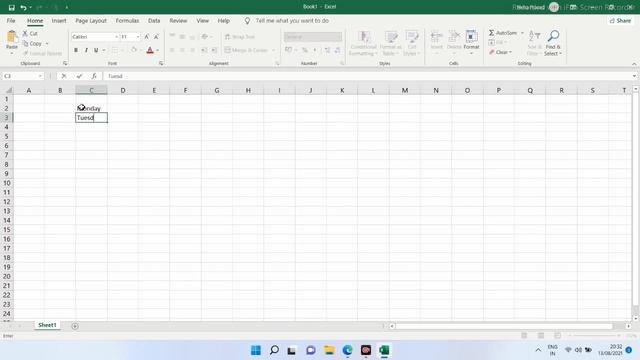Toggle Underline formatting
640x360 pixels.
click(96, 50)
